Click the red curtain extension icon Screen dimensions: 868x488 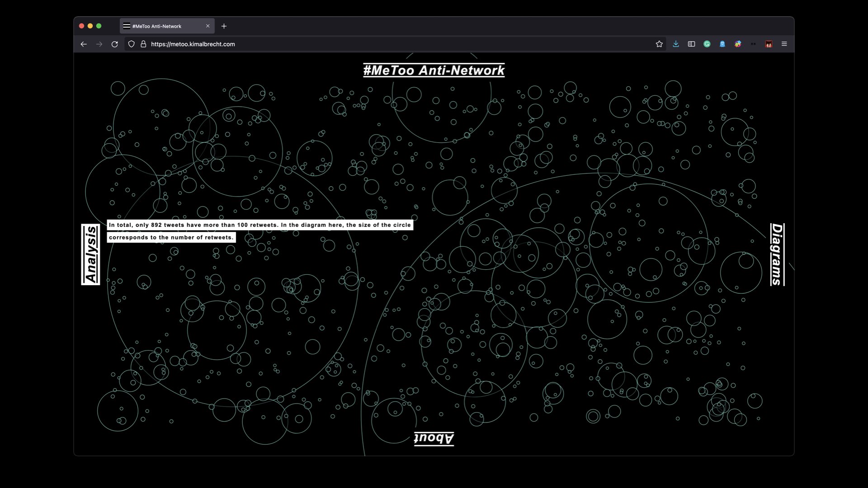pyautogui.click(x=769, y=44)
